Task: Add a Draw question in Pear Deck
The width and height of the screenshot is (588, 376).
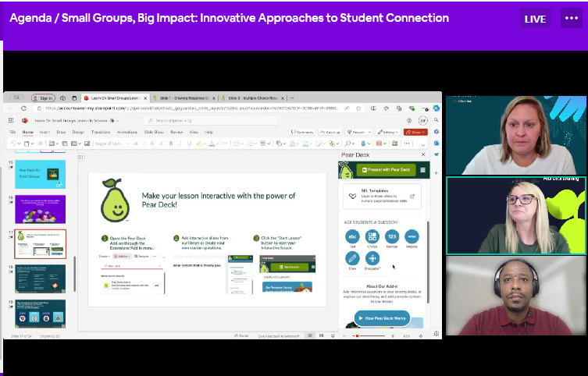Action: [352, 258]
